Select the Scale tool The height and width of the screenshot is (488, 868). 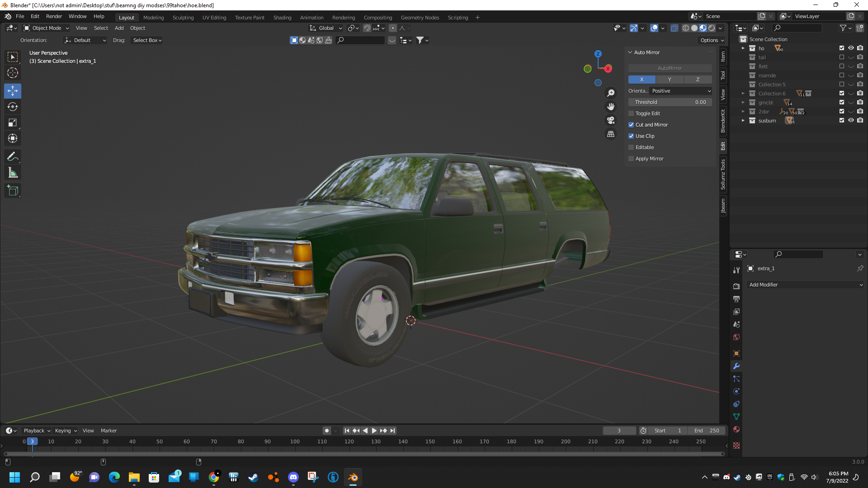[x=13, y=123]
